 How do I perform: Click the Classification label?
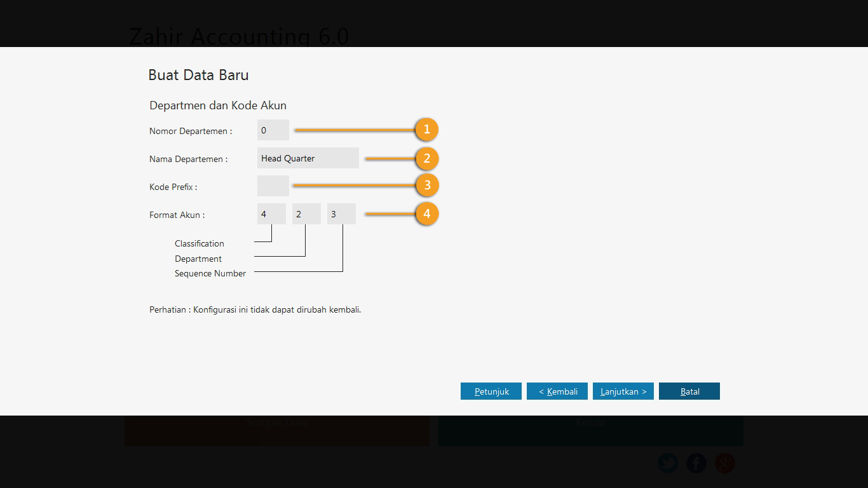click(x=200, y=243)
